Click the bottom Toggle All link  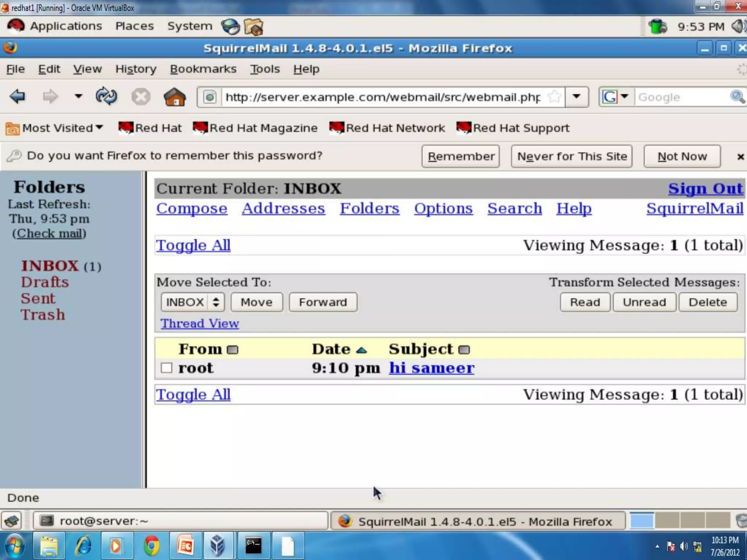(193, 394)
